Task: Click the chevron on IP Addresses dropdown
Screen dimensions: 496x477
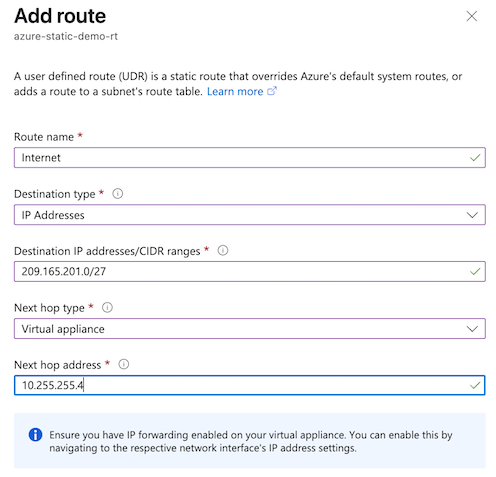Action: point(472,215)
